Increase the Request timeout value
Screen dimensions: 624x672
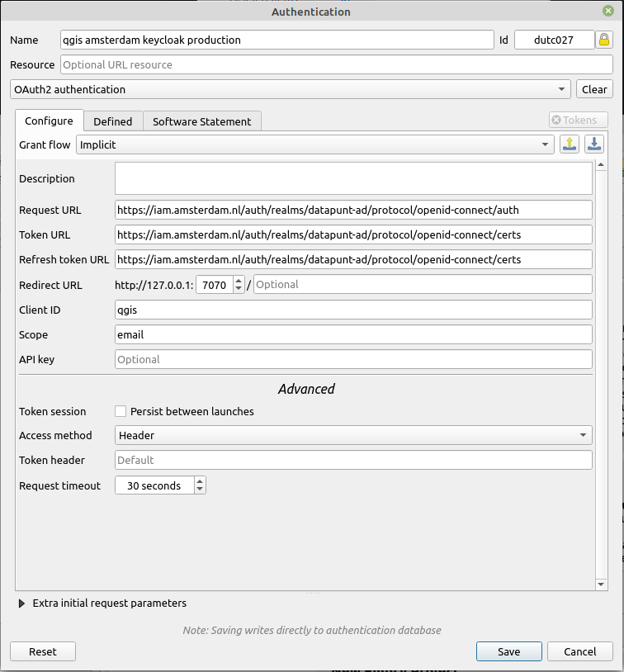[x=201, y=480]
